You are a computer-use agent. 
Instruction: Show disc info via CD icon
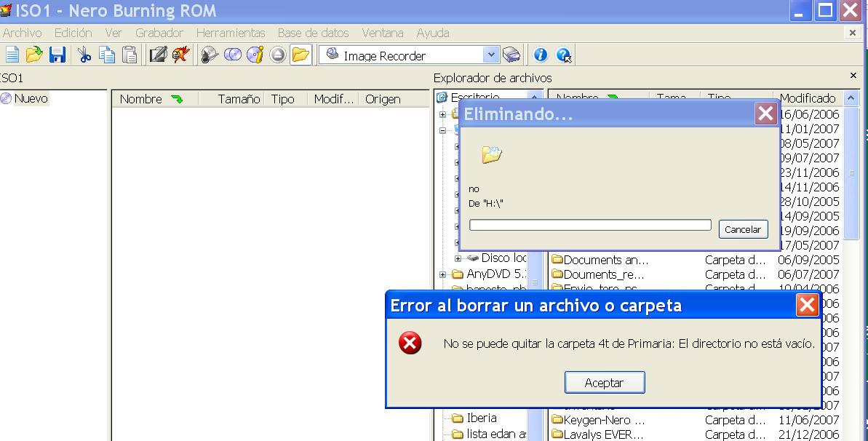(x=255, y=55)
